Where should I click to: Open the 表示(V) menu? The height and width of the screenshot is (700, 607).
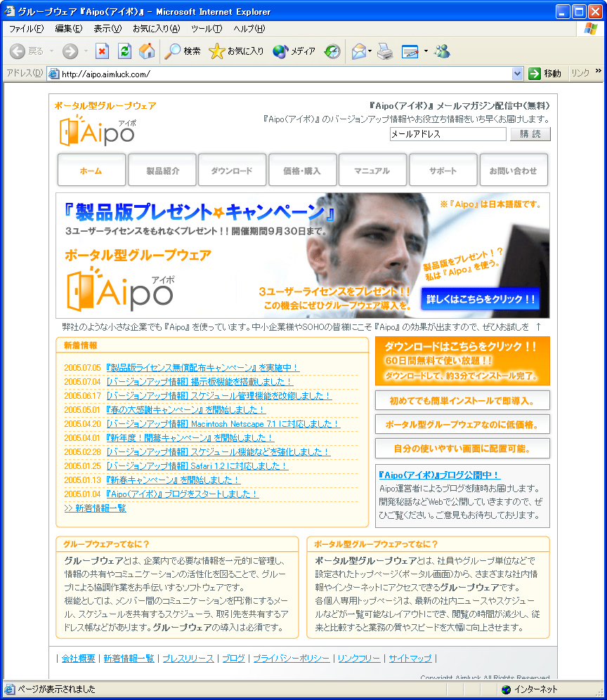[107, 29]
